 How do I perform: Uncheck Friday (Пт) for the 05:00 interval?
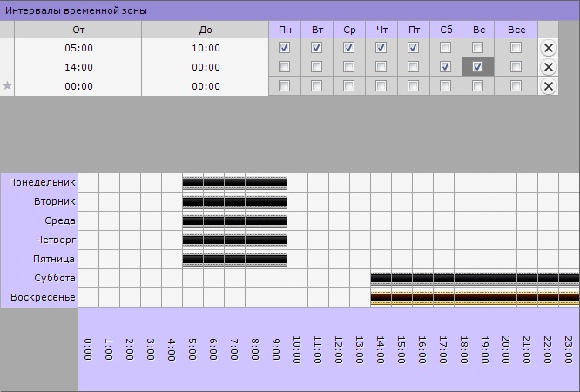(413, 48)
